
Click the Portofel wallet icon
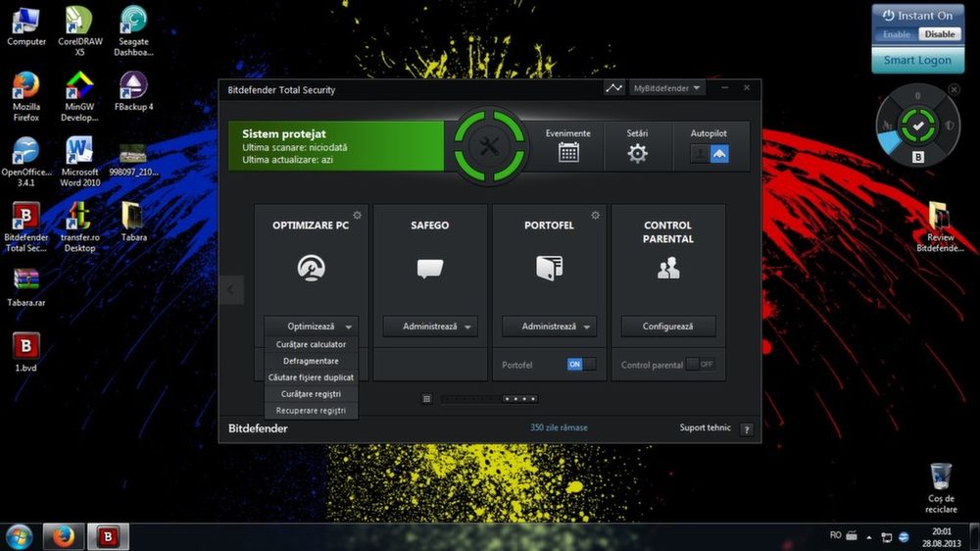[x=549, y=268]
